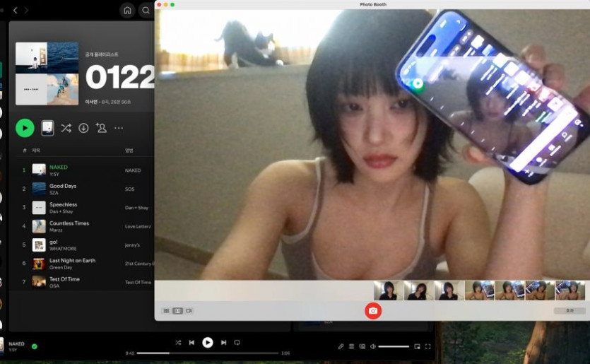Invite collaborators with the add-person icon
This screenshot has width=590, height=364.
[101, 128]
